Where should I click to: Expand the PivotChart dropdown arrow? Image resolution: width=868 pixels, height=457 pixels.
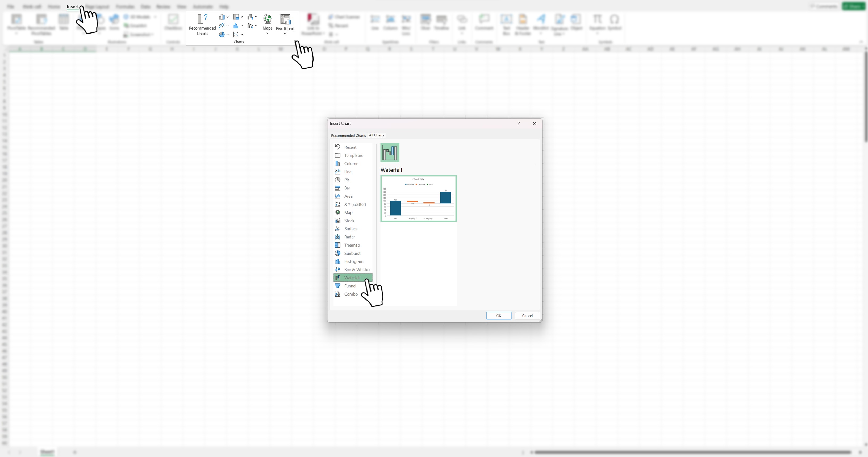285,34
